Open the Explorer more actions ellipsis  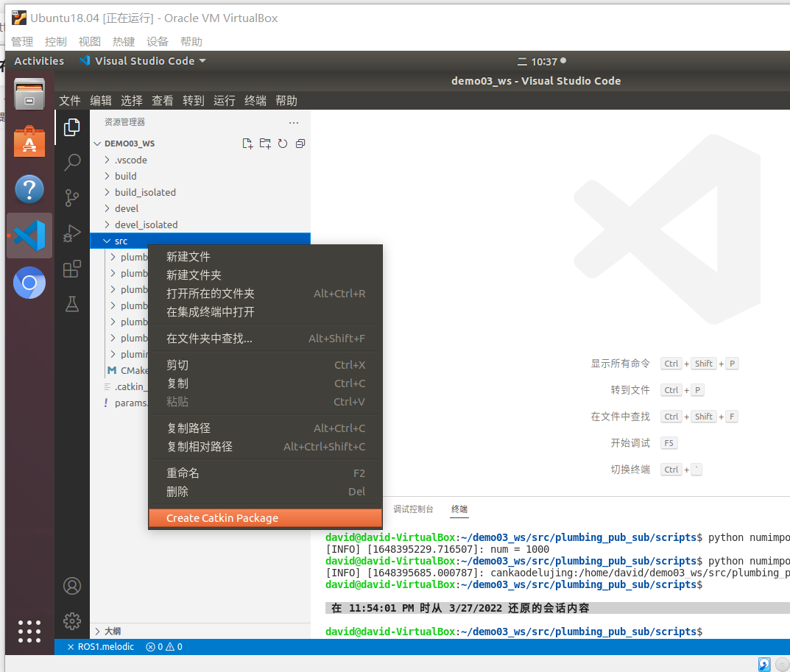pyautogui.click(x=294, y=122)
